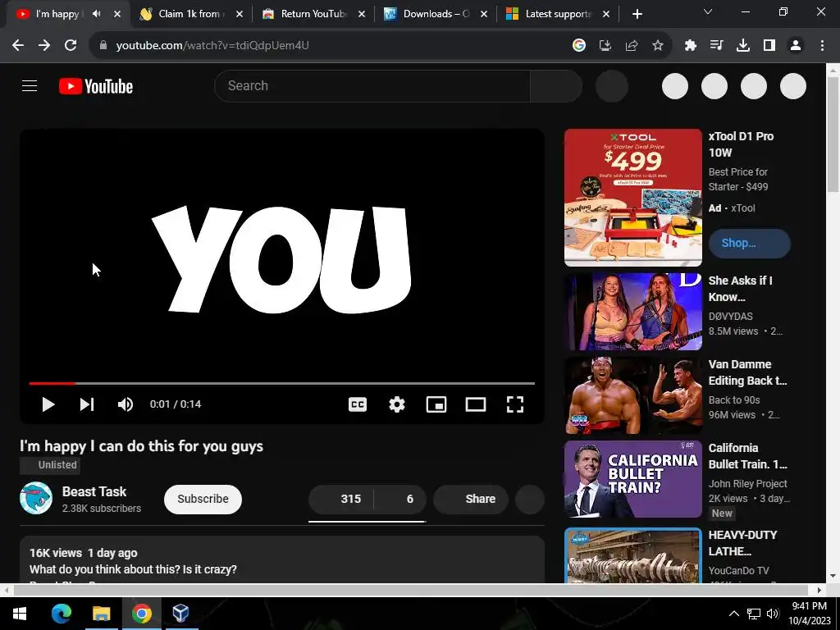840x630 pixels.
Task: Close the 'Claim 1k from' tab
Action: click(240, 15)
